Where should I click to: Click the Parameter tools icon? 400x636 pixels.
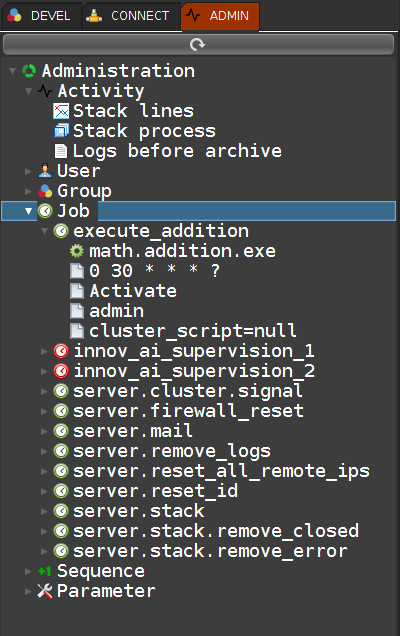[45, 591]
